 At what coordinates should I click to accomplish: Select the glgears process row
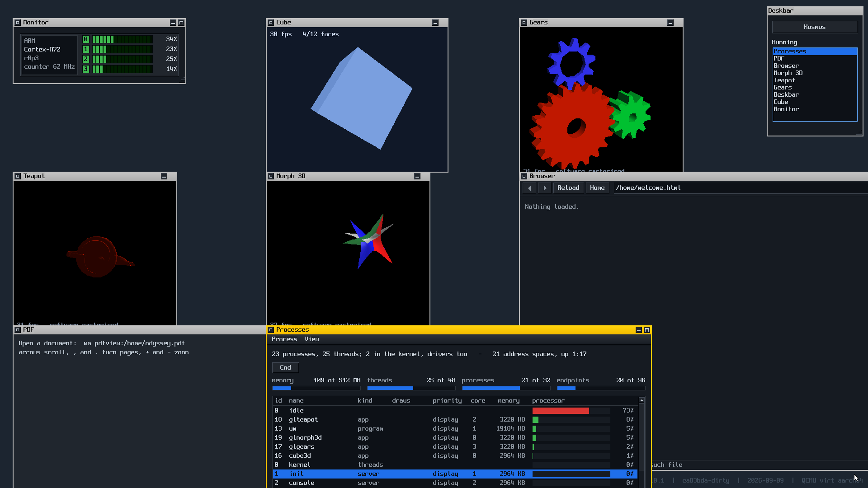pyautogui.click(x=455, y=447)
